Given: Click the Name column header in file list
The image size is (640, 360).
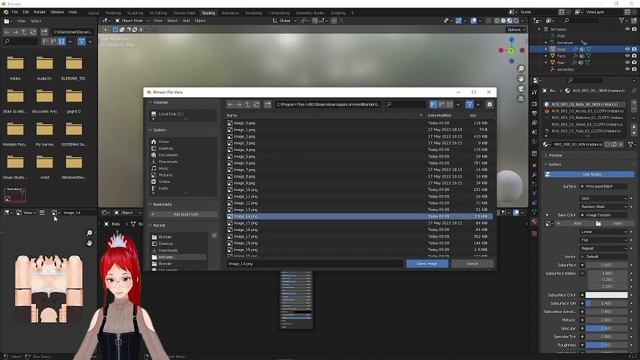Looking at the screenshot, I should (231, 116).
